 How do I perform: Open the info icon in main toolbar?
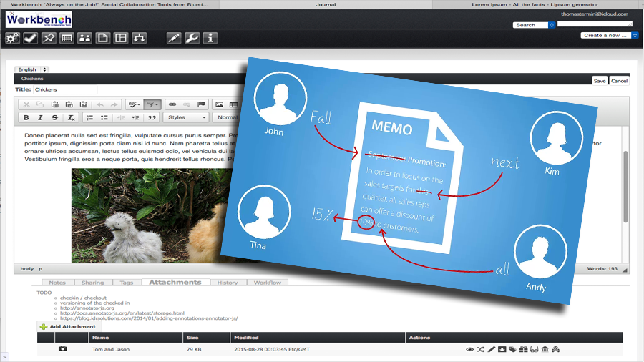click(210, 38)
